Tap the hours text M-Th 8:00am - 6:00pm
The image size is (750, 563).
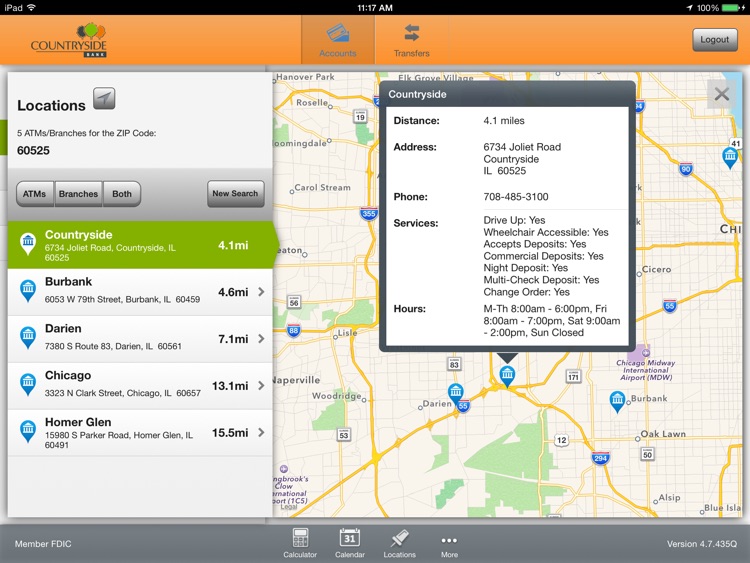[539, 309]
